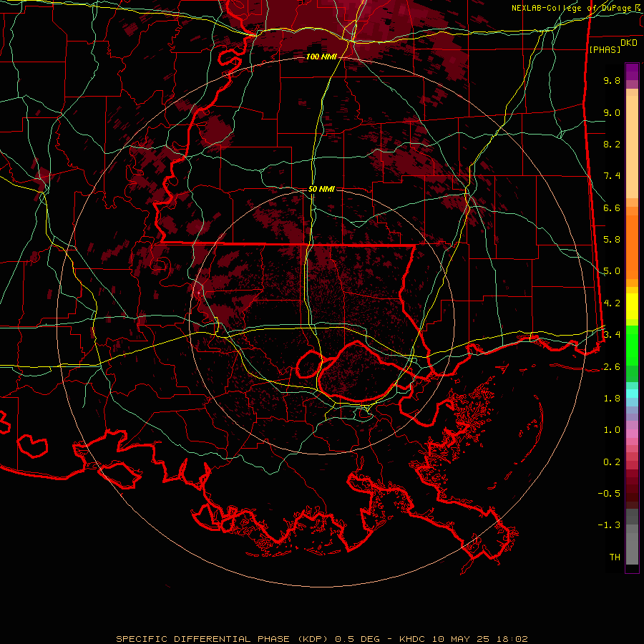This screenshot has width=644, height=644.
Task: Click the 0.2 scale value
Action: pos(612,462)
